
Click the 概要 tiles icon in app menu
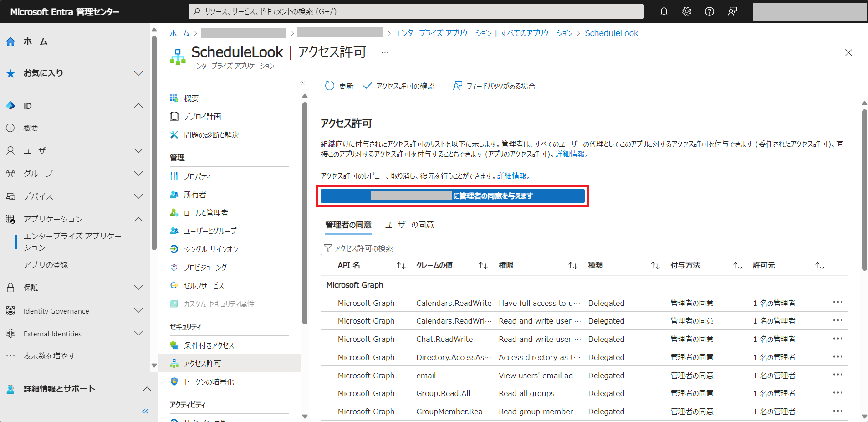tap(174, 98)
